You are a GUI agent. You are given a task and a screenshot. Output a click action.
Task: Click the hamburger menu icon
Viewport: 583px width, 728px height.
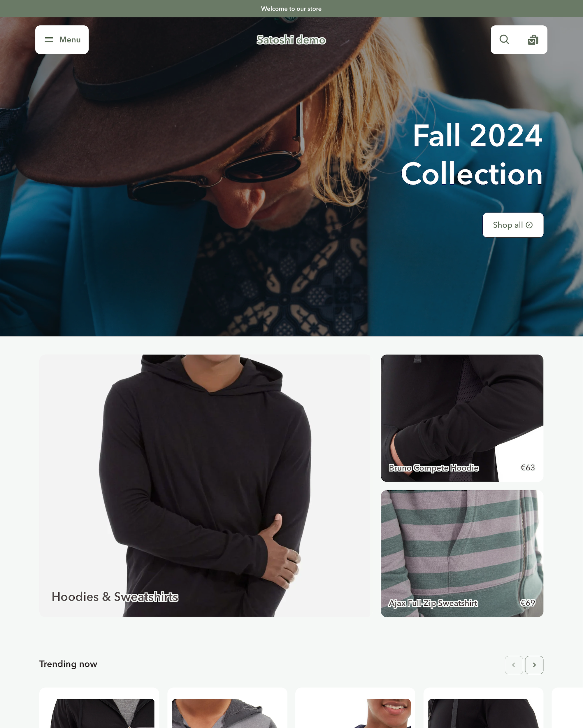49,40
